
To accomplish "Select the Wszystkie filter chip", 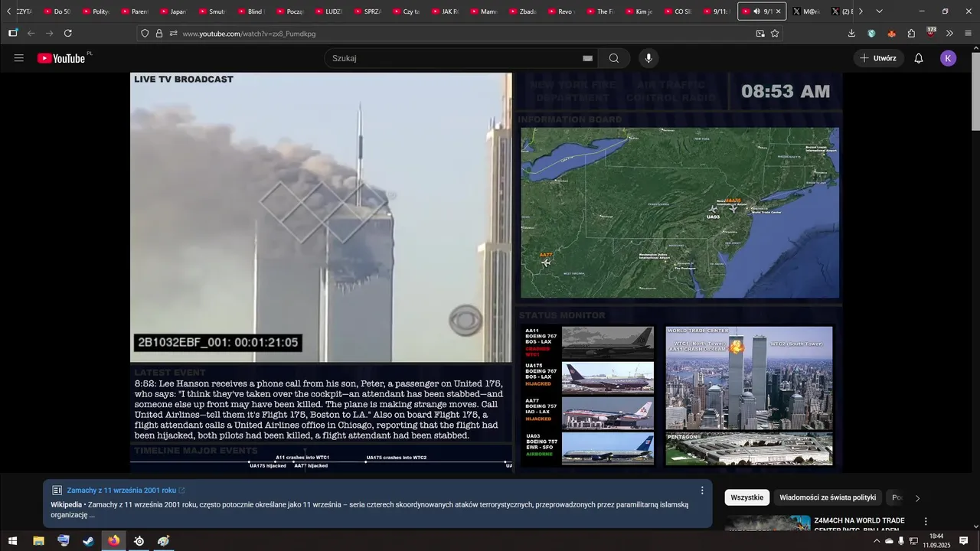I will coord(746,497).
